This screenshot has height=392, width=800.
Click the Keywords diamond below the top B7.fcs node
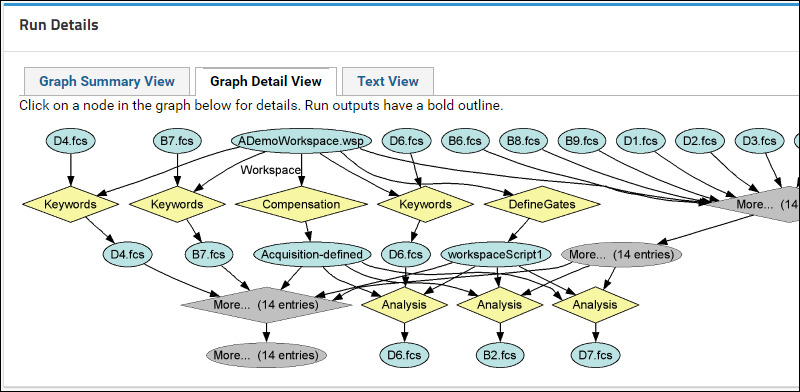pyautogui.click(x=177, y=204)
